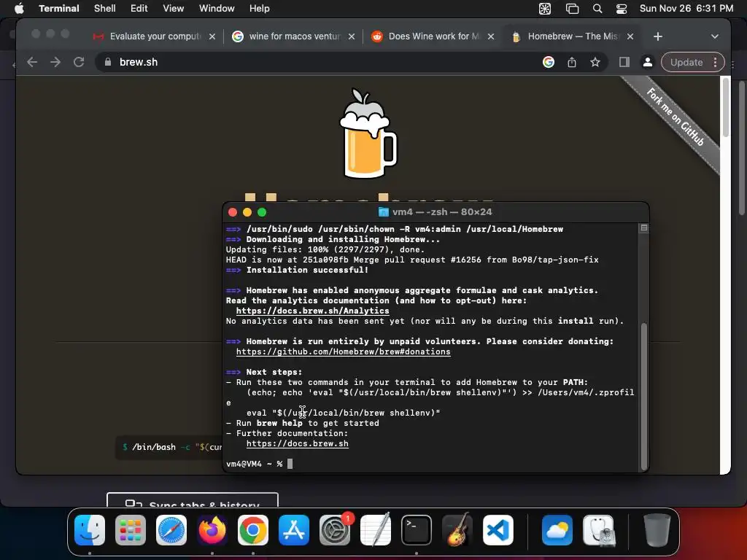Open a new browser tab
This screenshot has width=747, height=560.
[x=658, y=36]
